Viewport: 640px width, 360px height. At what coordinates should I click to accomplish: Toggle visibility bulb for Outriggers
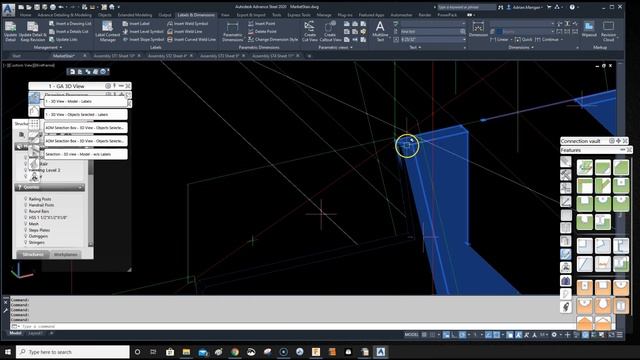tap(25, 236)
